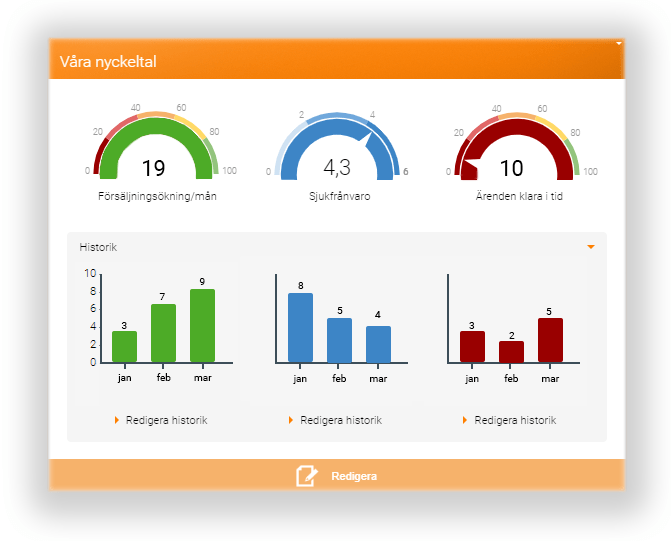
Task: Click the arrow icon before red chart's Redigera historik
Action: [x=465, y=420]
